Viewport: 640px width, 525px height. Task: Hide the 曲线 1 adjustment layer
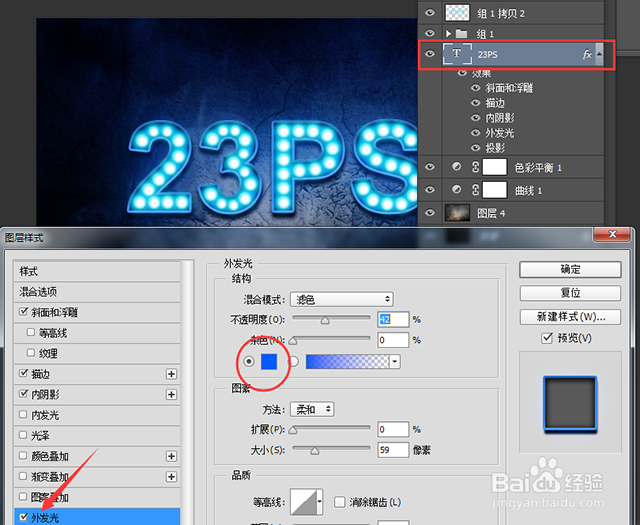coord(429,190)
